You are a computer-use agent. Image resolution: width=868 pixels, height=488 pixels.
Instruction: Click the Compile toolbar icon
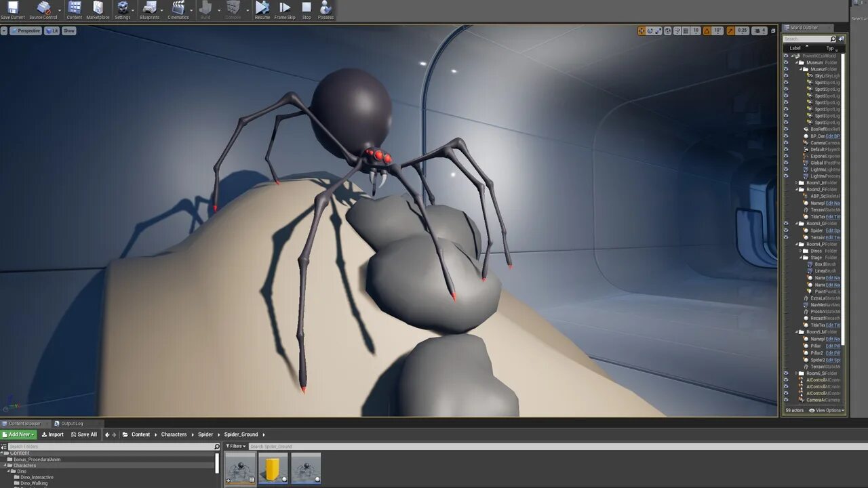pos(233,10)
